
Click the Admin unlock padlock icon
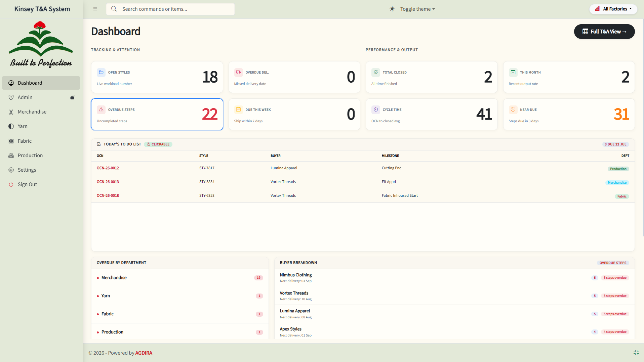tap(72, 97)
